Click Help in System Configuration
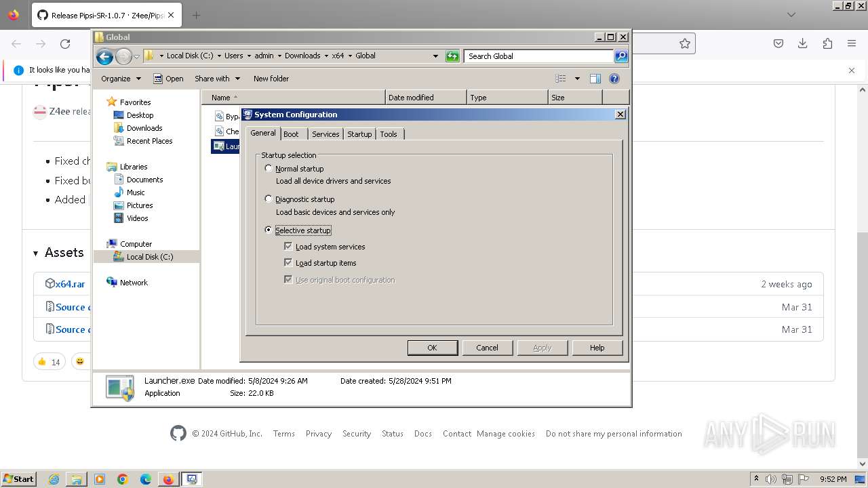The height and width of the screenshot is (488, 868). [x=597, y=348]
